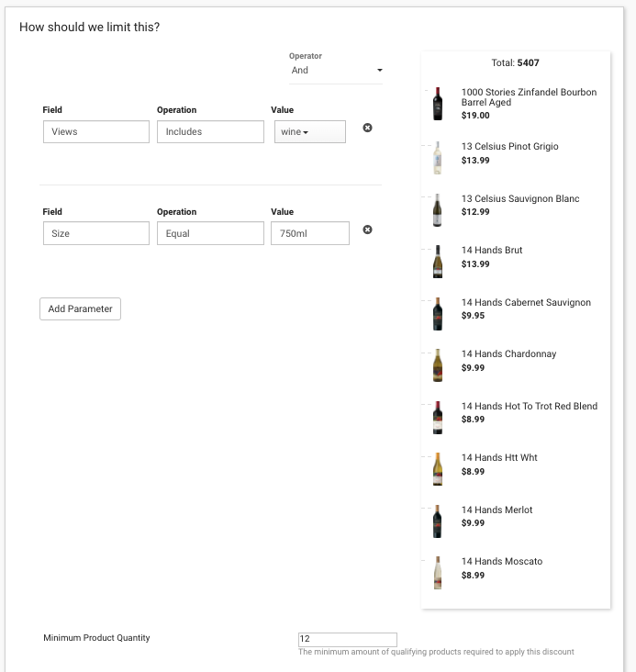Click the 1000 Stories Zinfandel bottle image
636x672 pixels.
437,104
